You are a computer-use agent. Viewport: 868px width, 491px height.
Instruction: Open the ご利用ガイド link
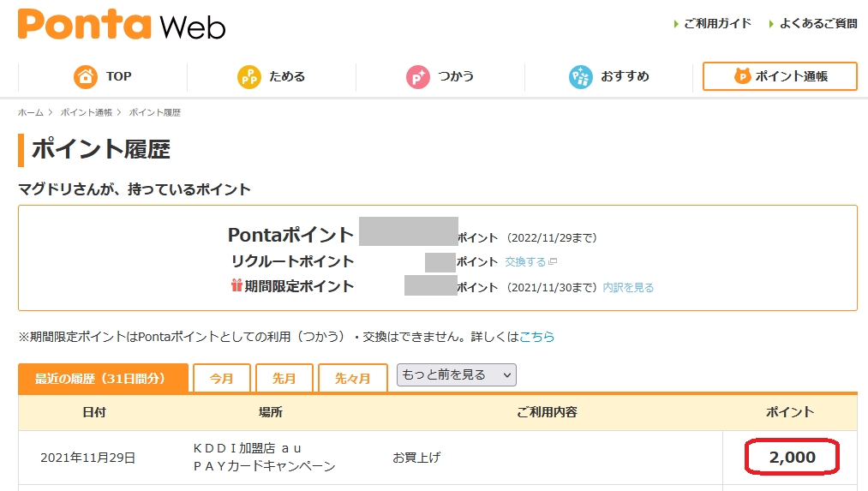coord(717,23)
